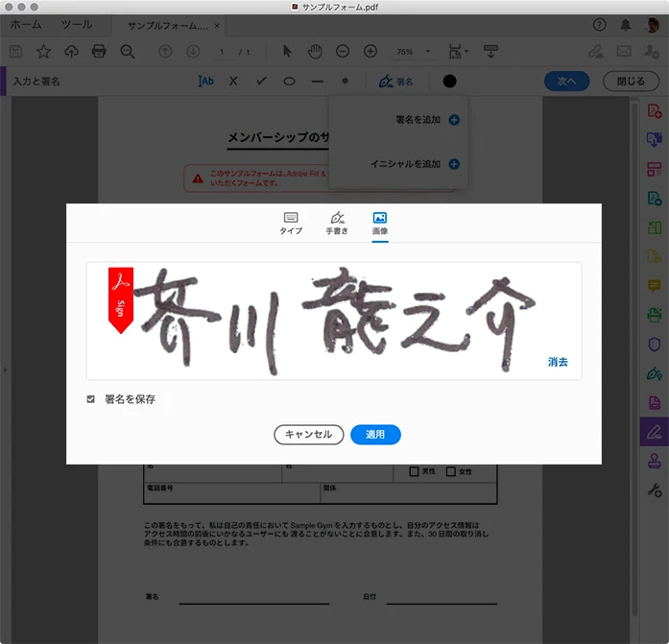
Task: Check the 女性 checkbox in the form
Action: pos(451,471)
